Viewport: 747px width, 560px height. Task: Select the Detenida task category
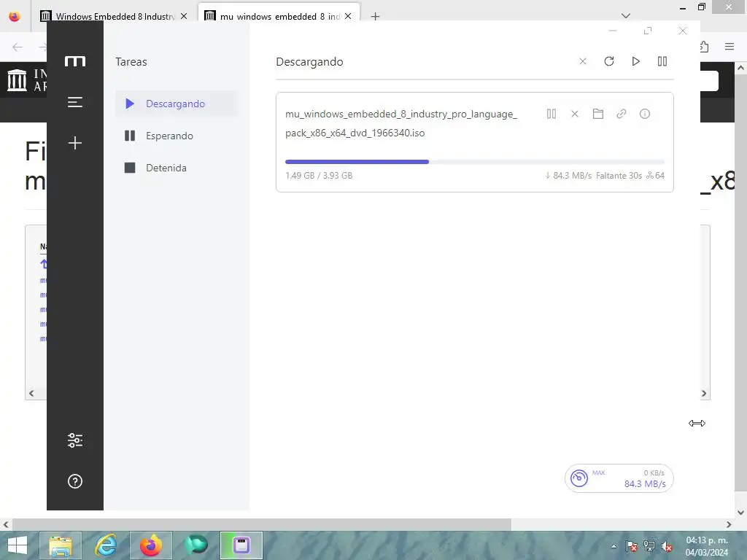coord(176,168)
